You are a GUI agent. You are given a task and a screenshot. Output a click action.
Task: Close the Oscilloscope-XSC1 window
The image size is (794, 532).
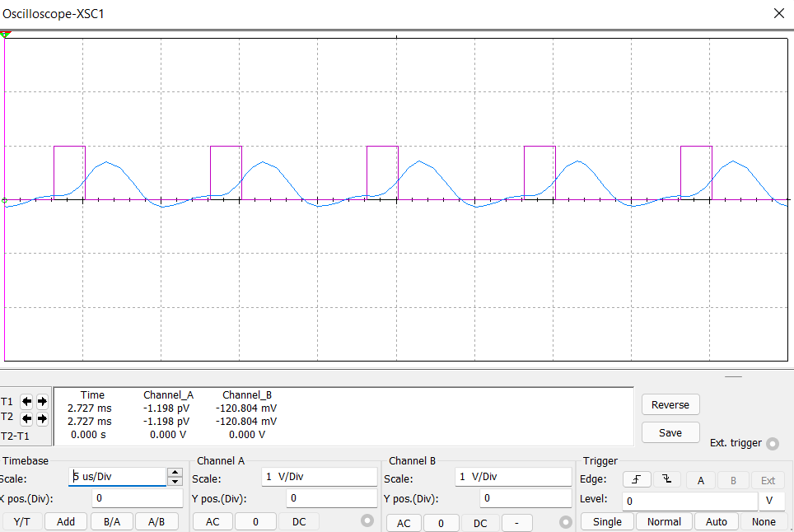click(x=779, y=13)
